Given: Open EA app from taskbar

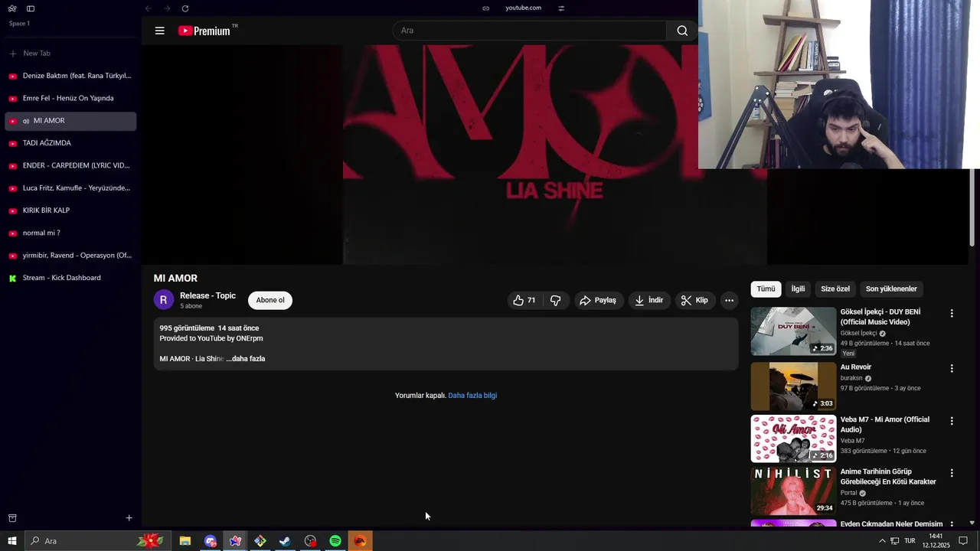Looking at the screenshot, I should coord(361,541).
